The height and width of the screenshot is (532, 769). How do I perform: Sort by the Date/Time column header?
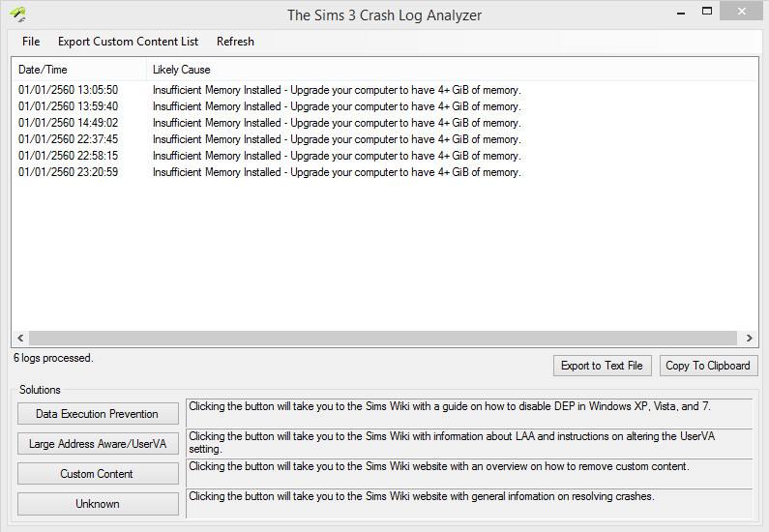[78, 70]
